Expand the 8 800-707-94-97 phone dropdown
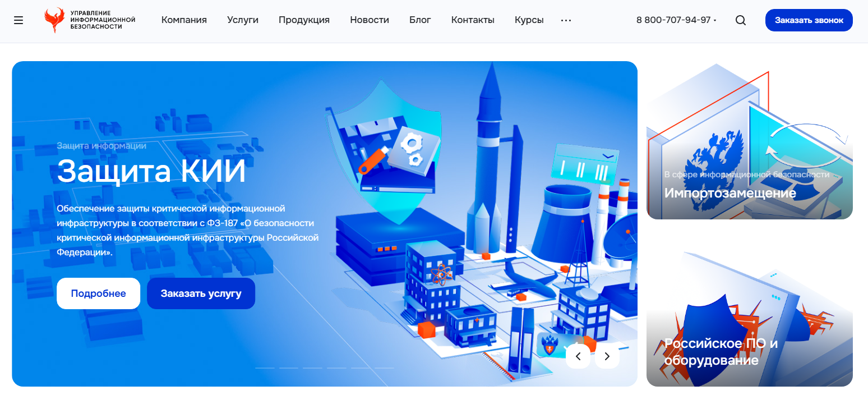Viewport: 868px width, 404px height. pos(676,20)
